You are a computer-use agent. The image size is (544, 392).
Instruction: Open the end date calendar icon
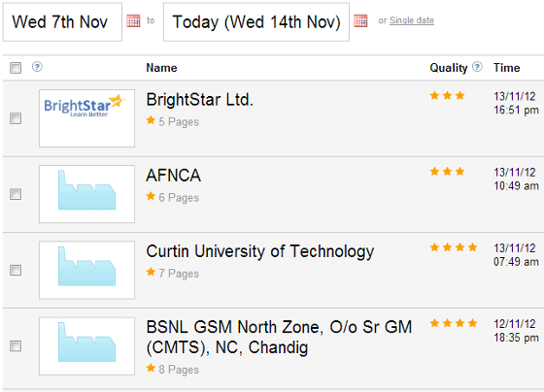(360, 20)
